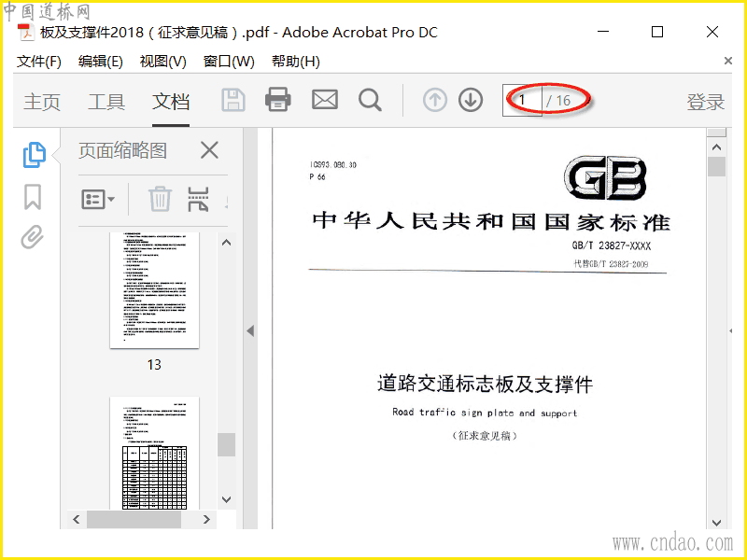747x560 pixels.
Task: Expand the right tools pane arrow
Action: coord(731,330)
